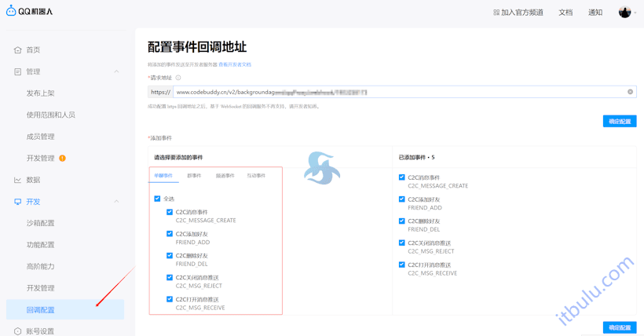Image resolution: width=644 pixels, height=336 pixels.
Task: Click the FRIEND_DEL text under 已添加事件
Action: [423, 229]
